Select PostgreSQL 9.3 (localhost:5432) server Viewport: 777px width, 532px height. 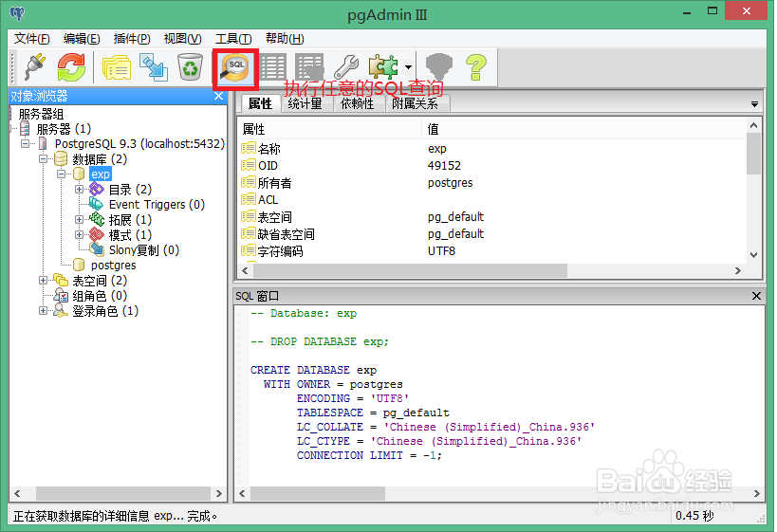click(139, 143)
